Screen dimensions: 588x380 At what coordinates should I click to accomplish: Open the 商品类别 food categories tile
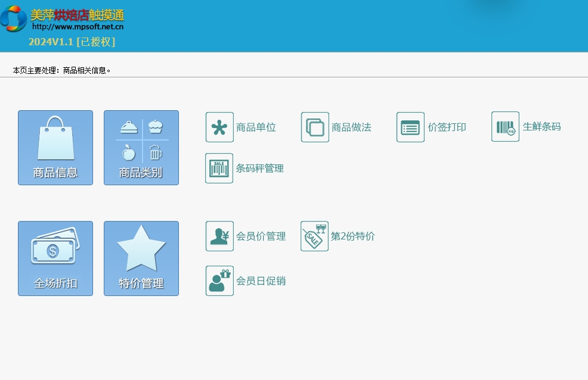141,148
